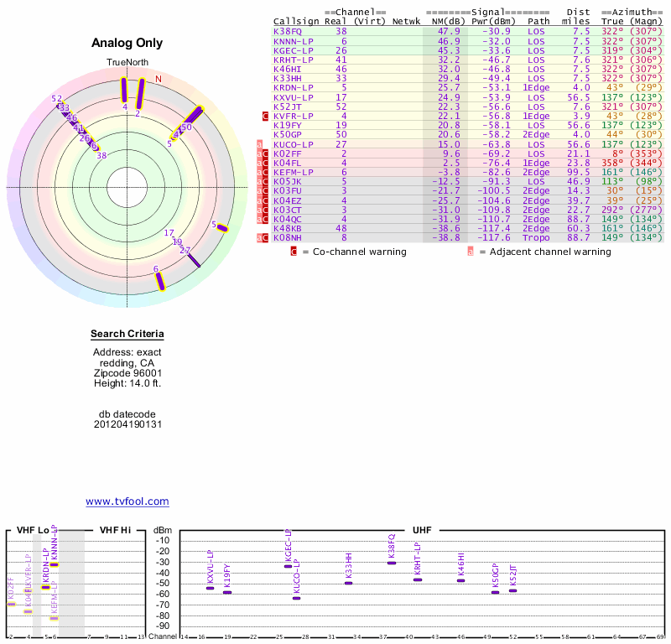671x644 pixels.
Task: Click the KGEC-LP callsign in the table
Action: [294, 49]
